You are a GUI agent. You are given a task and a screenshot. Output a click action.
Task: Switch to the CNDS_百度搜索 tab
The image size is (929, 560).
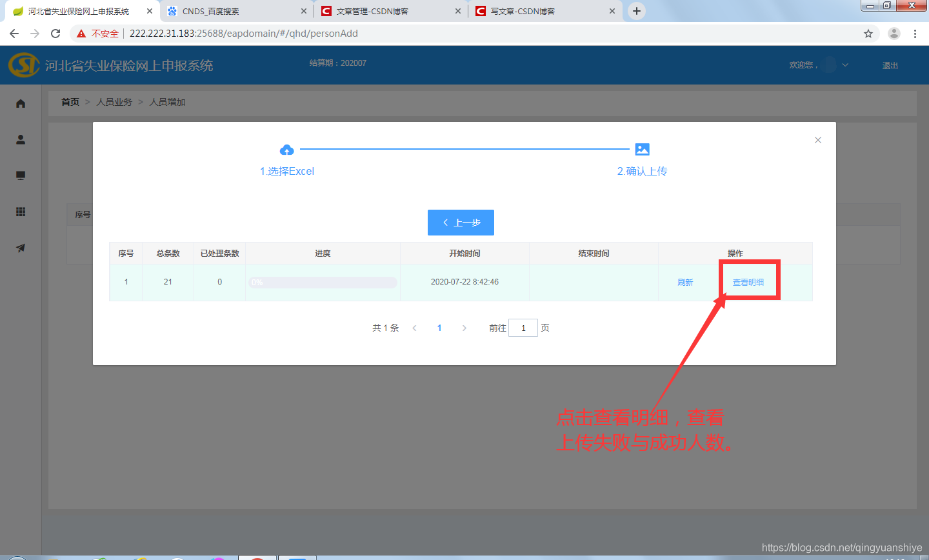[236, 11]
